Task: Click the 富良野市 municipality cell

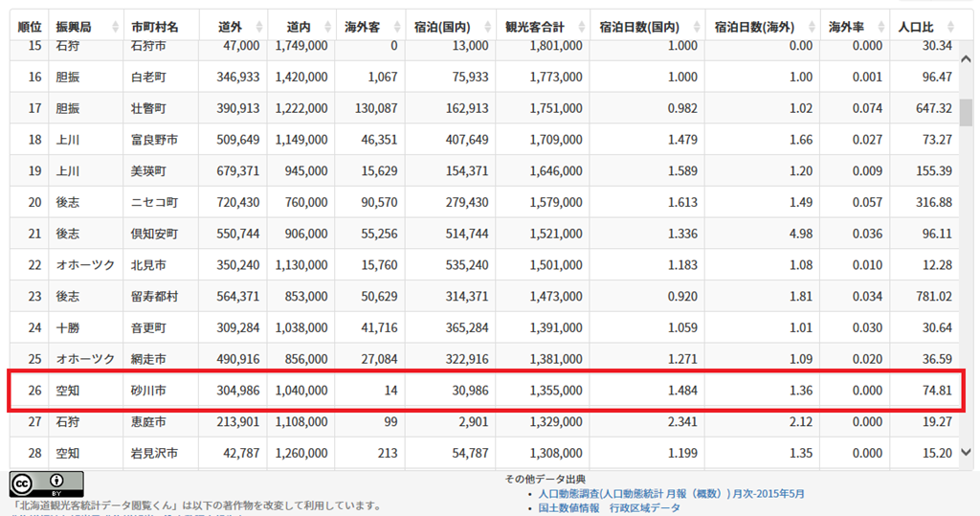Action: (154, 140)
